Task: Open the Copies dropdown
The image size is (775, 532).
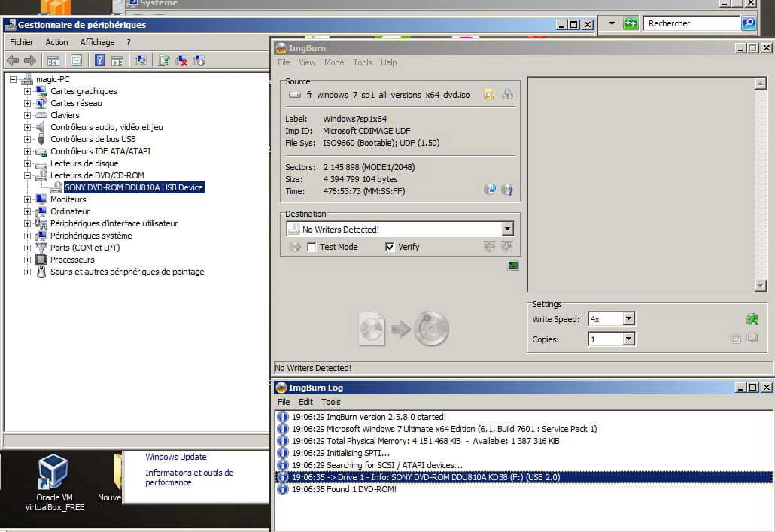Action: coord(628,339)
